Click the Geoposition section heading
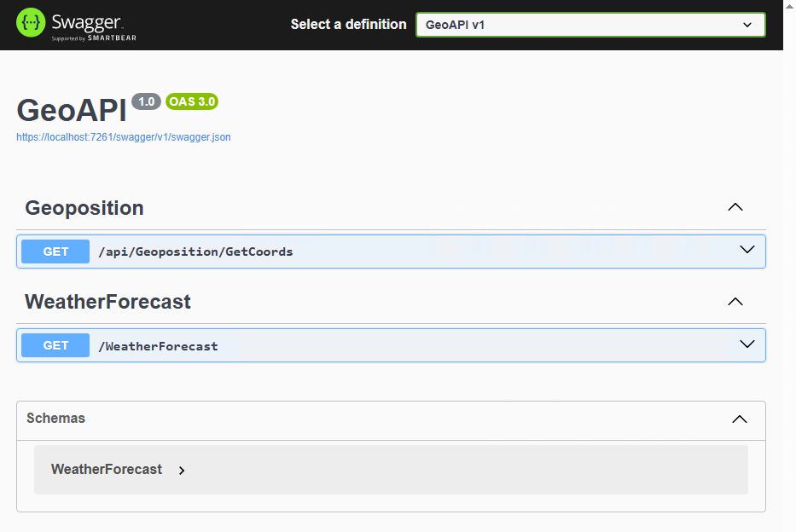 84,208
